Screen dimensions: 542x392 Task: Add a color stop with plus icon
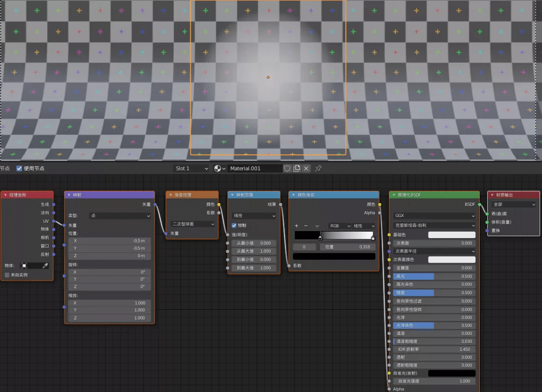pyautogui.click(x=296, y=226)
